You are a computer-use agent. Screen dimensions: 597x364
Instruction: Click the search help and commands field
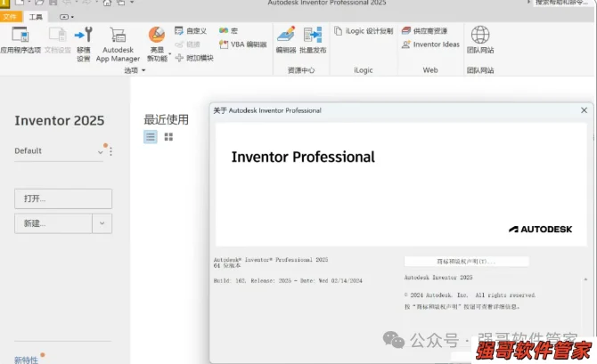(x=561, y=3)
